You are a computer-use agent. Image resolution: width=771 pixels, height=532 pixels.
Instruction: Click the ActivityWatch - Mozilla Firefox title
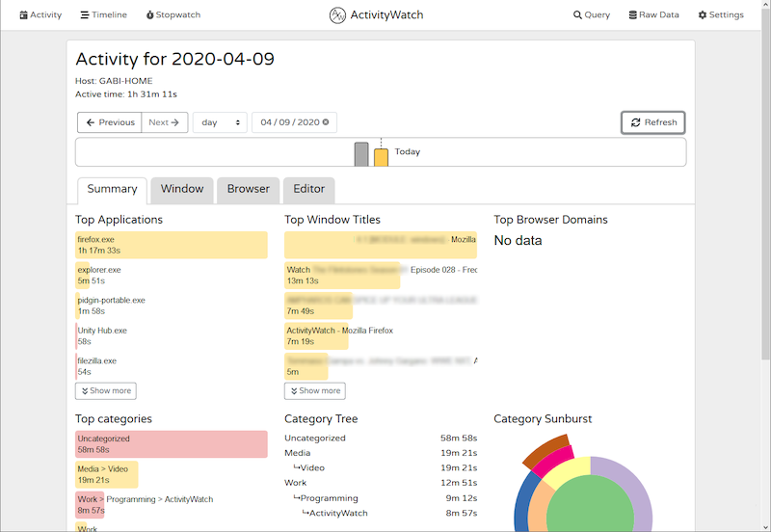pyautogui.click(x=381, y=335)
